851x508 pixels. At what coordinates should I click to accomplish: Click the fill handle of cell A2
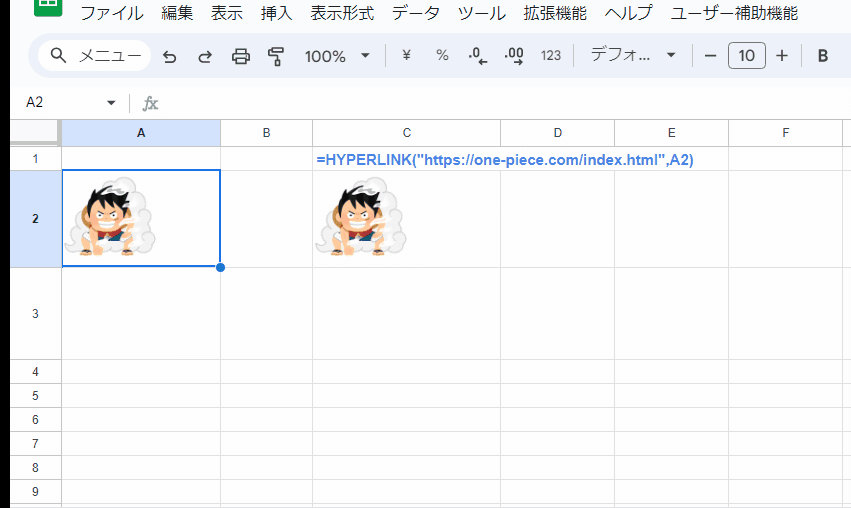click(x=220, y=267)
